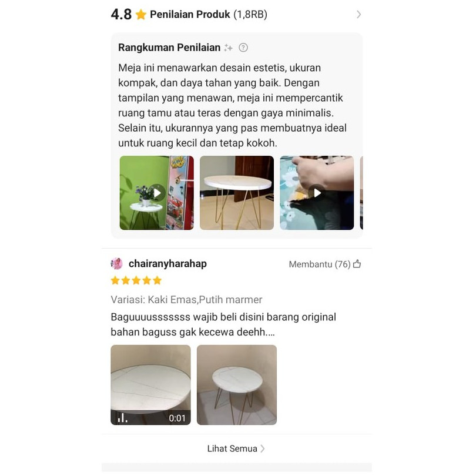Image resolution: width=476 pixels, height=476 pixels.
Task: Click the partially visible fourth summary thumbnail
Action: pos(361,193)
